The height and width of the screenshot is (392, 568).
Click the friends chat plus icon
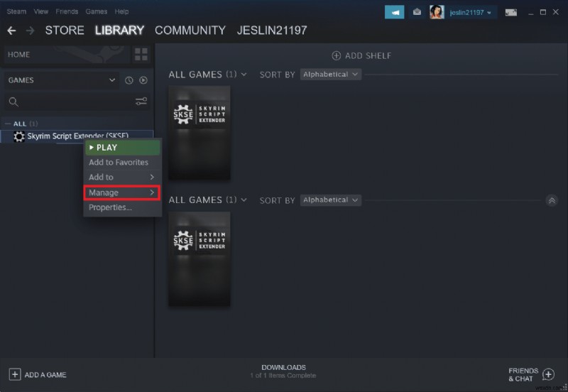coord(548,375)
